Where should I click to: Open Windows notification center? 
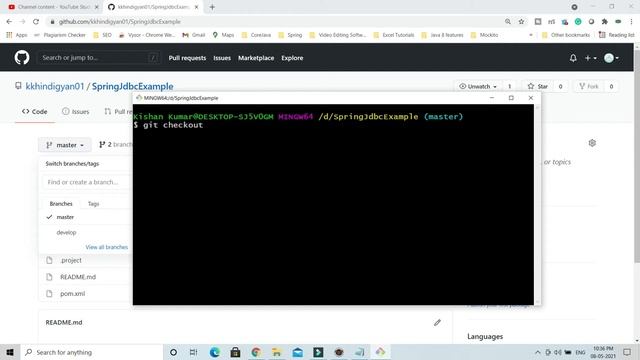pos(627,352)
